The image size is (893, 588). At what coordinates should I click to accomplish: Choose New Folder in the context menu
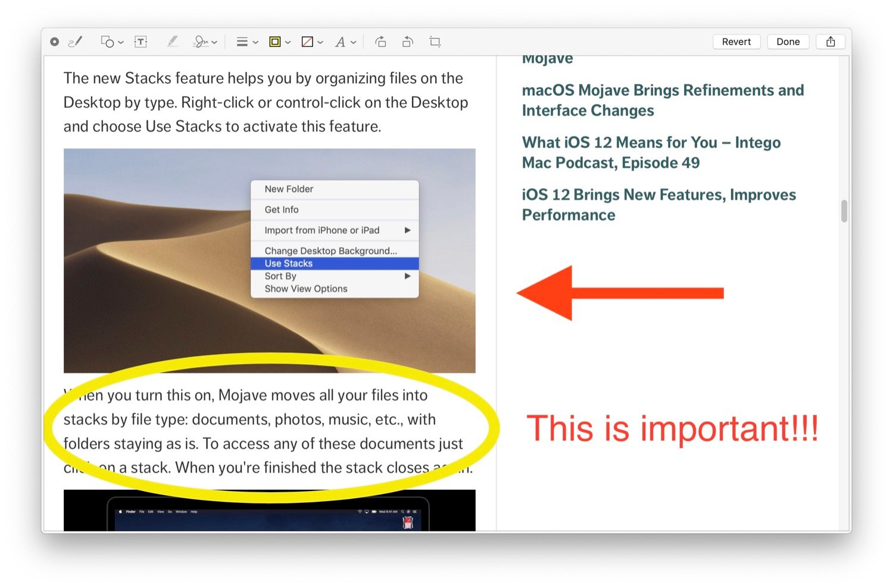point(335,189)
